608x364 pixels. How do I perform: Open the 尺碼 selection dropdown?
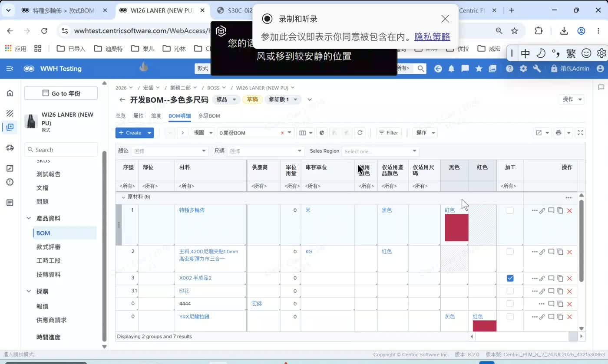(265, 151)
